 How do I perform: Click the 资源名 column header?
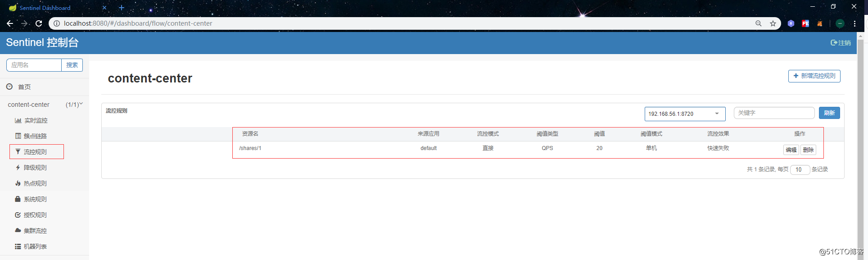click(x=250, y=134)
